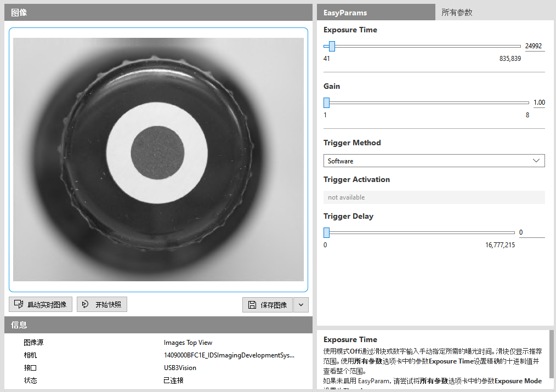Image resolution: width=556 pixels, height=392 pixels.
Task: Switch to the EasyParams tab
Action: tap(376, 12)
